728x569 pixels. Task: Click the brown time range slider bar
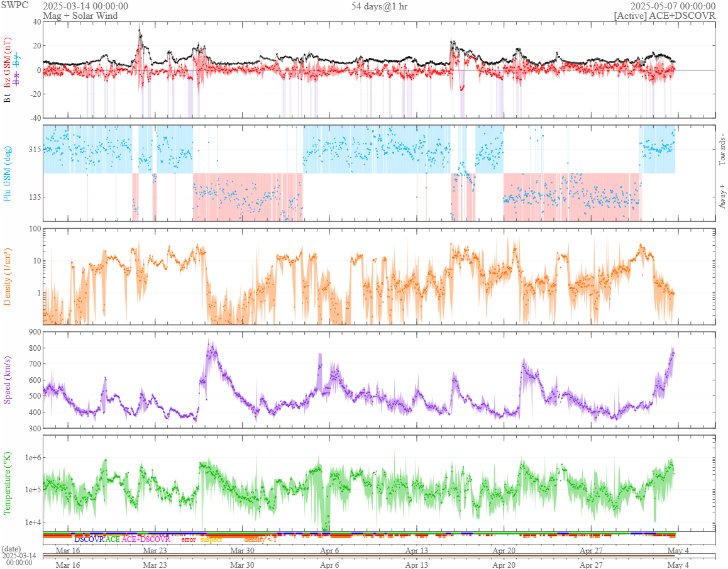tap(358, 556)
